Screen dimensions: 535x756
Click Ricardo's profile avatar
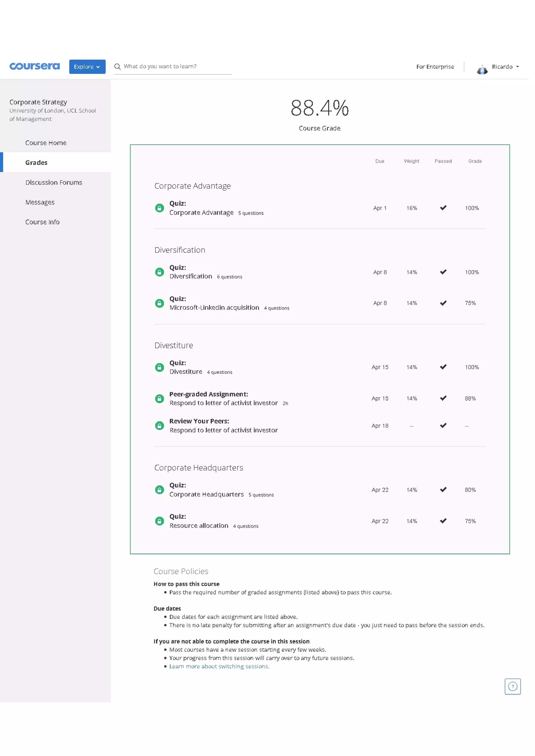pos(482,69)
